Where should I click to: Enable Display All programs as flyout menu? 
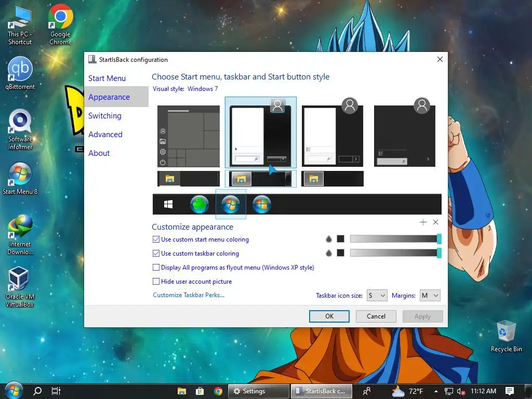tap(156, 268)
